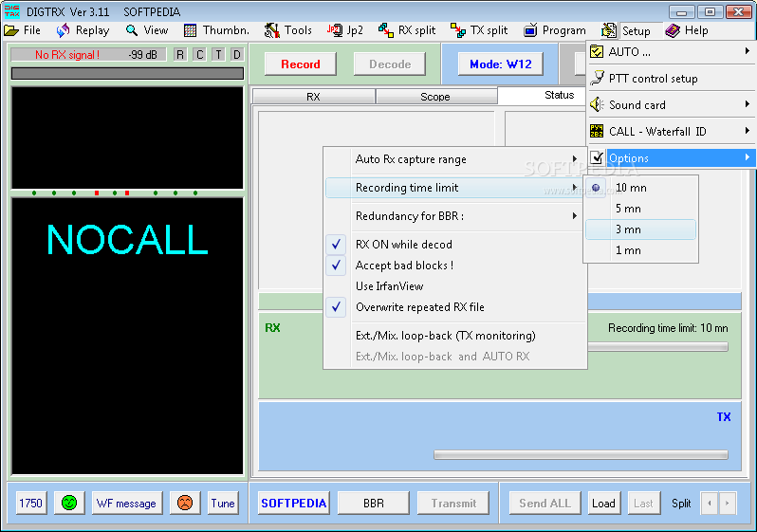757x532 pixels.
Task: Click the Options checkbox icon
Action: pyautogui.click(x=598, y=157)
